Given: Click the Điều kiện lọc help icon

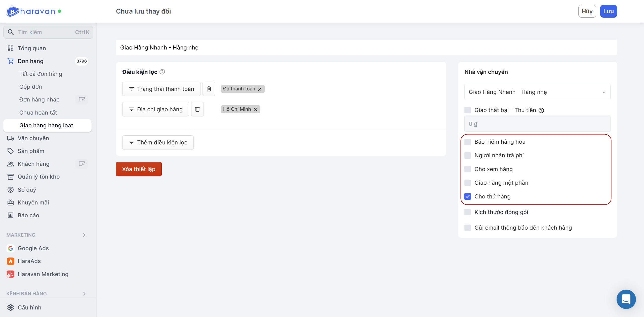Looking at the screenshot, I should pos(162,72).
